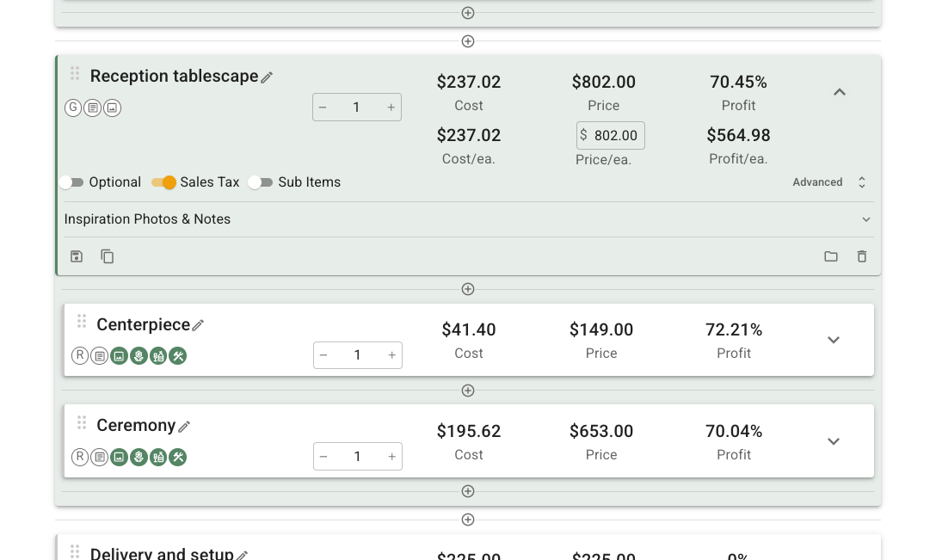Rename Ceremony using its pencil icon

(184, 427)
